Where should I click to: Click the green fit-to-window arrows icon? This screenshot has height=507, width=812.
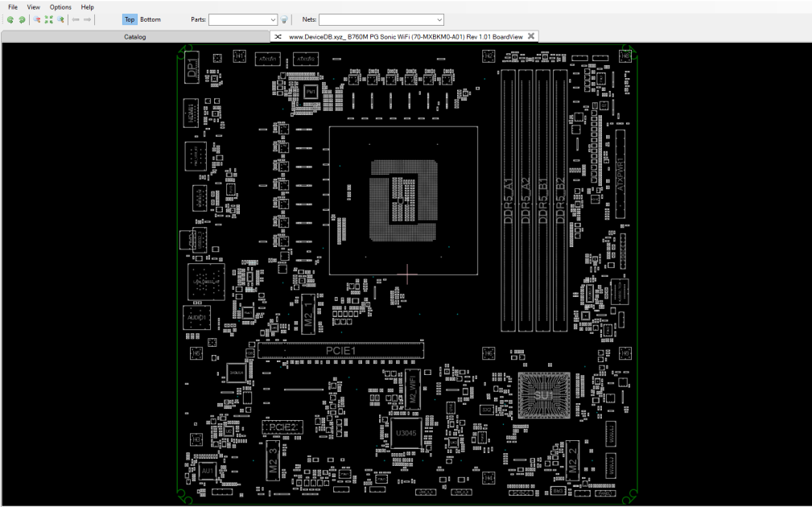[x=48, y=19]
